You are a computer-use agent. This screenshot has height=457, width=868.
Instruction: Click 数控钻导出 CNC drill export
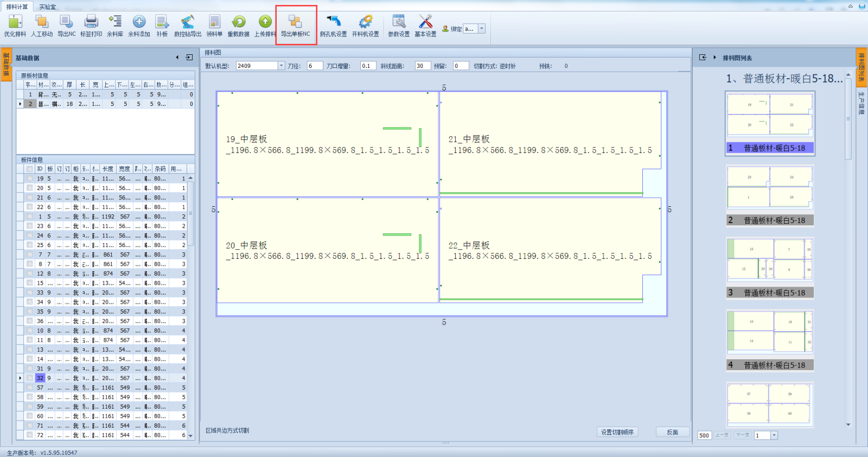pyautogui.click(x=188, y=26)
